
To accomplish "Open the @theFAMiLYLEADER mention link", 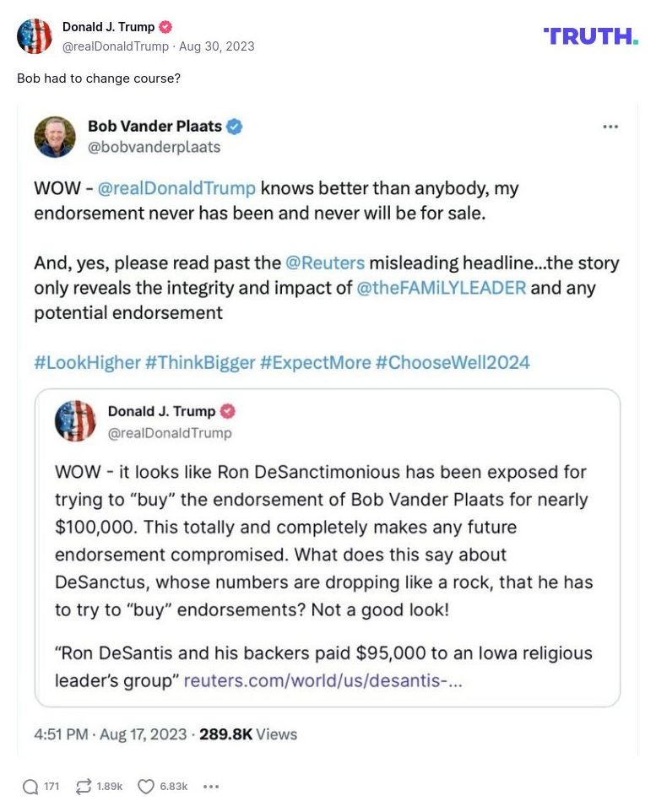I will (442, 287).
